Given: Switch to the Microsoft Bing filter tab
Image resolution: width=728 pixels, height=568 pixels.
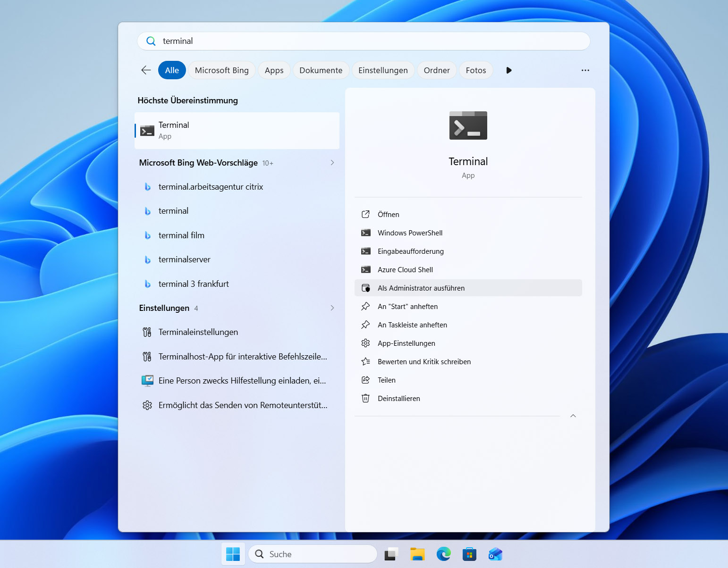Looking at the screenshot, I should pos(222,70).
